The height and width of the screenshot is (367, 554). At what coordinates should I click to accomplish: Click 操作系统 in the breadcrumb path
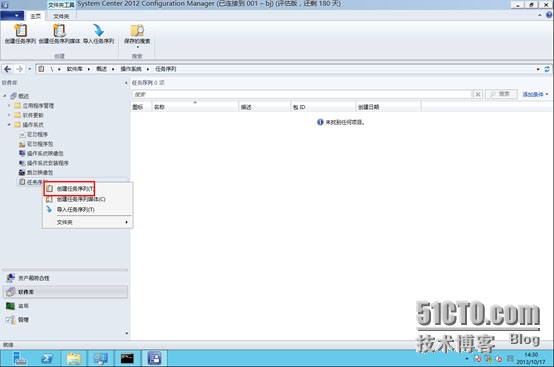131,69
